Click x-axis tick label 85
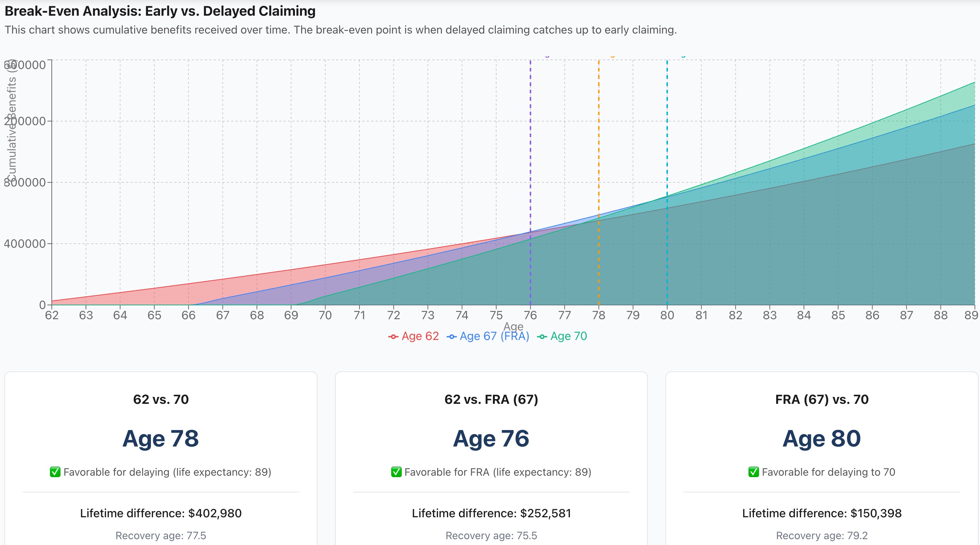The image size is (980, 545). (838, 315)
